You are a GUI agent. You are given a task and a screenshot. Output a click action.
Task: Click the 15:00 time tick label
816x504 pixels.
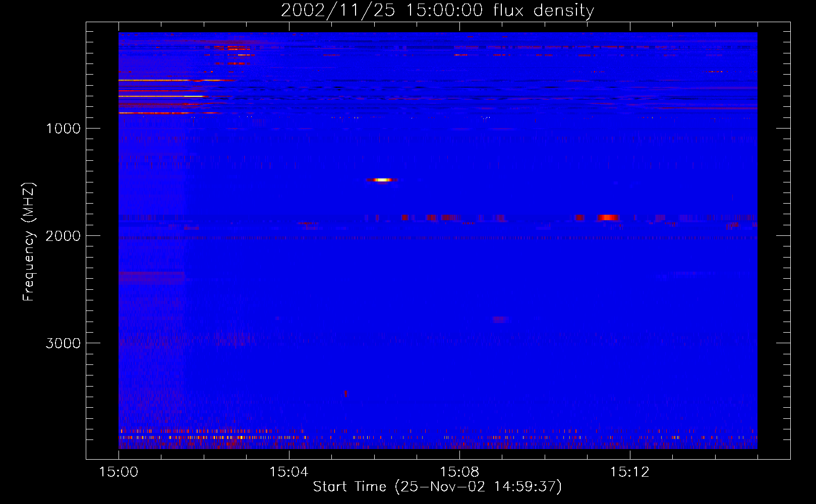pos(119,472)
